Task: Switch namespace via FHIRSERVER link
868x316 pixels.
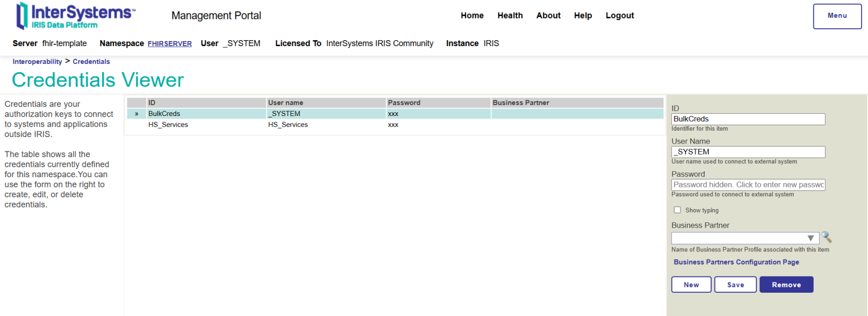Action: 170,44
